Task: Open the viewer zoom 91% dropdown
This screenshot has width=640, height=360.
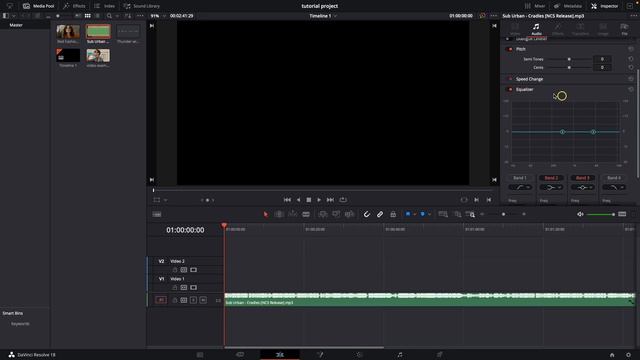Action: (x=158, y=16)
